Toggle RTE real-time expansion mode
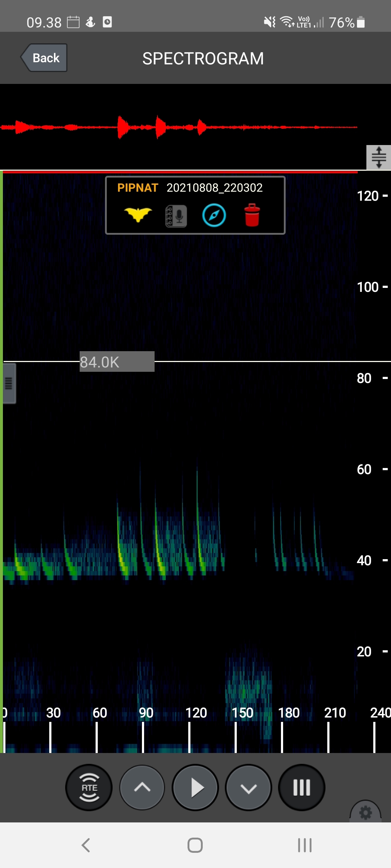The height and width of the screenshot is (868, 391). [89, 787]
